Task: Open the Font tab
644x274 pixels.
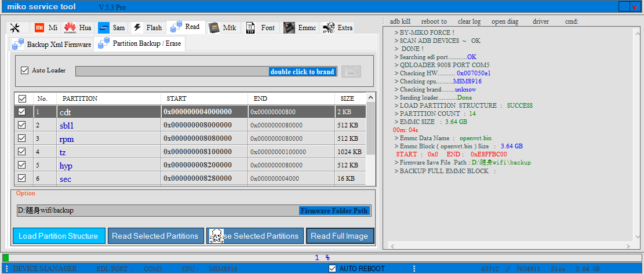Action: (261, 27)
